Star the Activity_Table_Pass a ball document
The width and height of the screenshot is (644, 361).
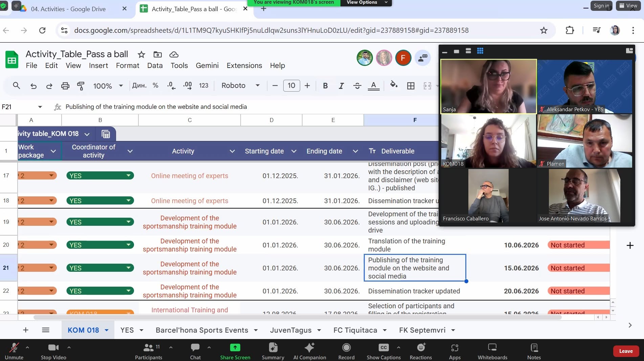(141, 54)
